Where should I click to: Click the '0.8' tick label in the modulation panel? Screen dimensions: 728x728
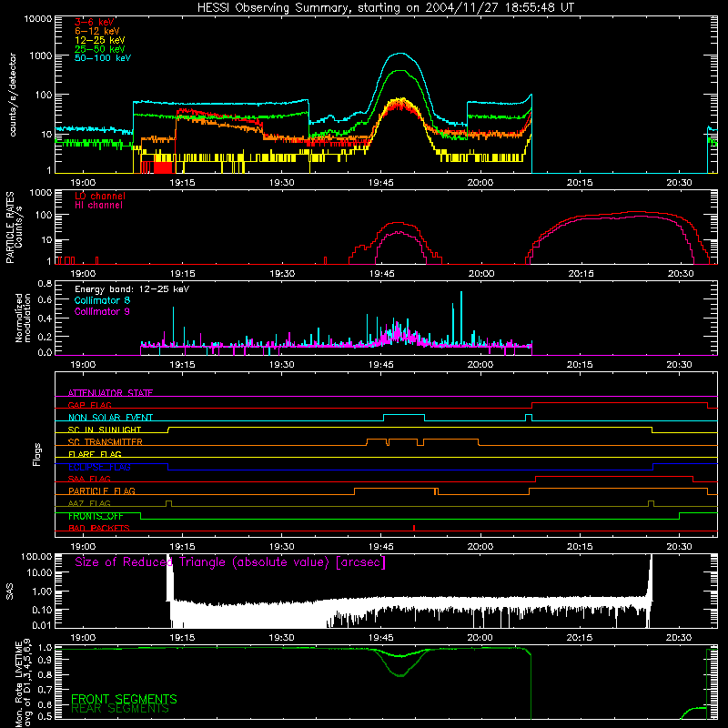[45, 283]
